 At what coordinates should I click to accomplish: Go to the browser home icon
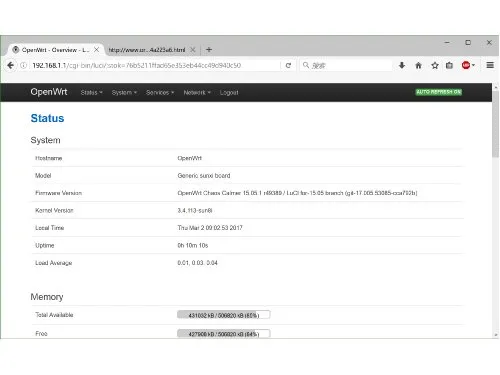[x=418, y=65]
